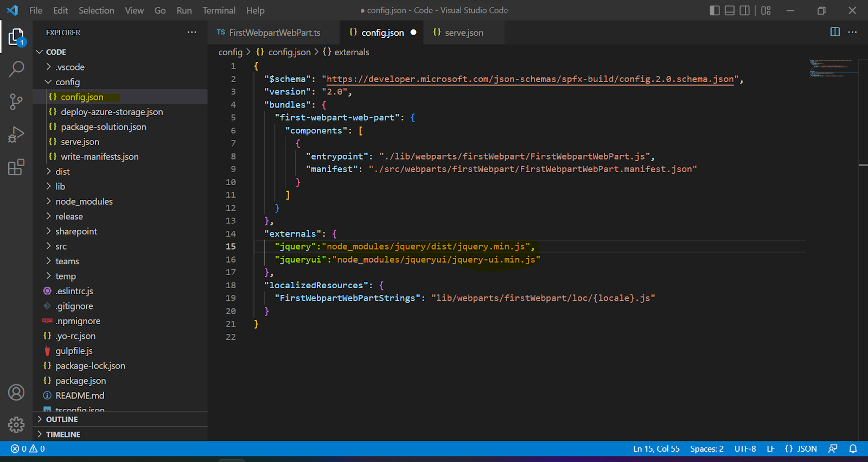Open the Run and Debug view

[16, 134]
